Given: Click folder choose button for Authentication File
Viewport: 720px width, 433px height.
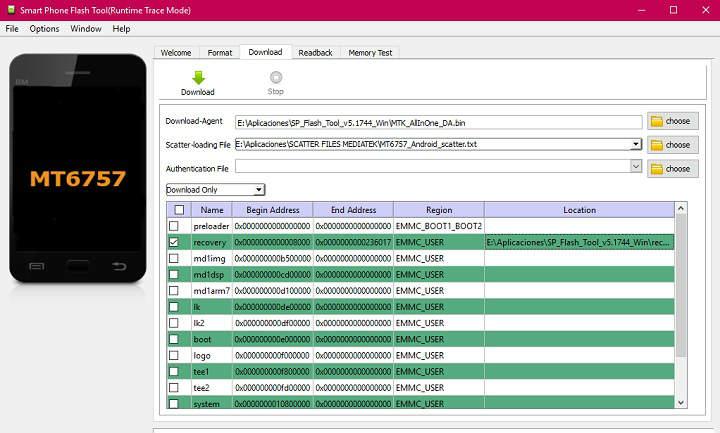Looking at the screenshot, I should click(x=673, y=169).
